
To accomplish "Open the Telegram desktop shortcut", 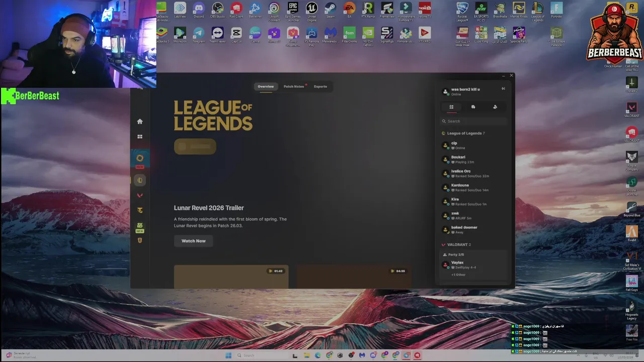I will 199,35.
